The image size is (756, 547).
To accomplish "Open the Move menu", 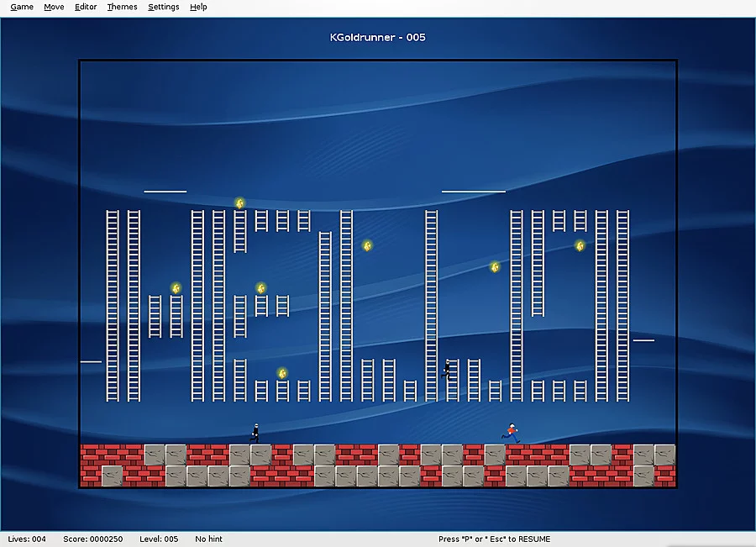I will pos(54,7).
